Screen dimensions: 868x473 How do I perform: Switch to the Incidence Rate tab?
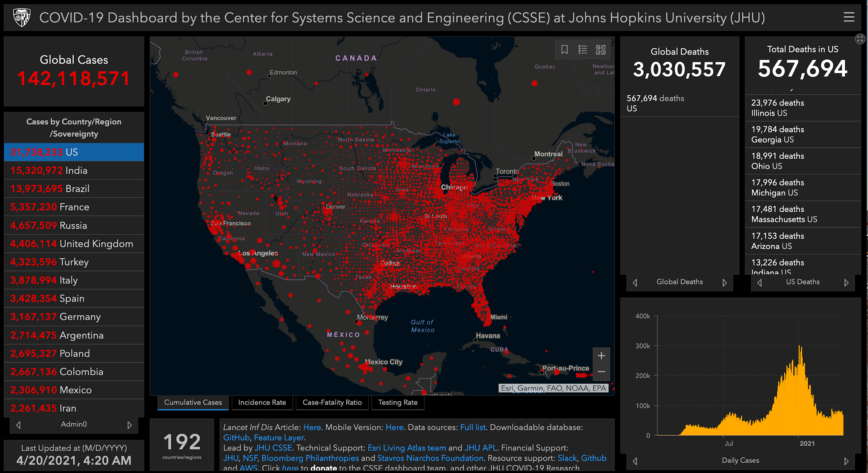(262, 402)
